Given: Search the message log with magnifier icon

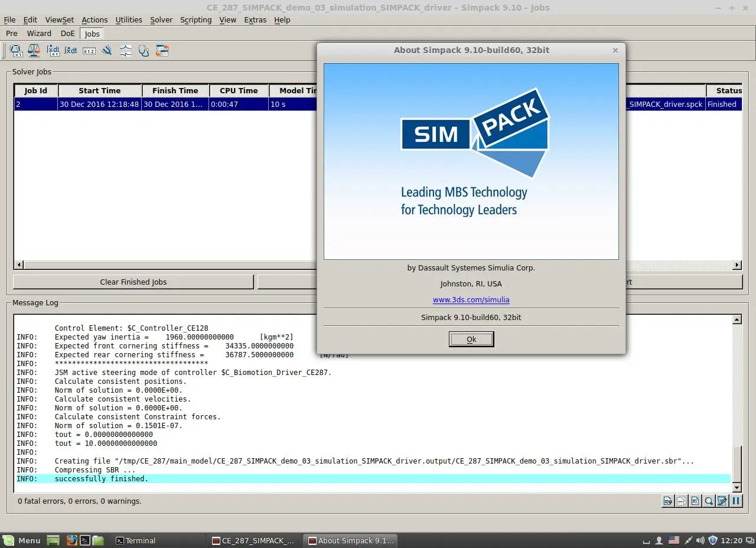Looking at the screenshot, I should tap(709, 501).
